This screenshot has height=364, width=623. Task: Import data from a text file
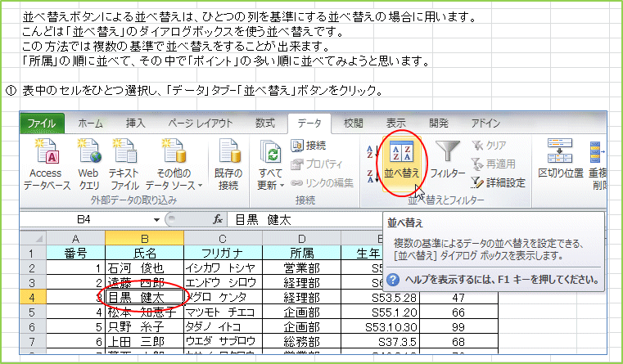(124, 164)
